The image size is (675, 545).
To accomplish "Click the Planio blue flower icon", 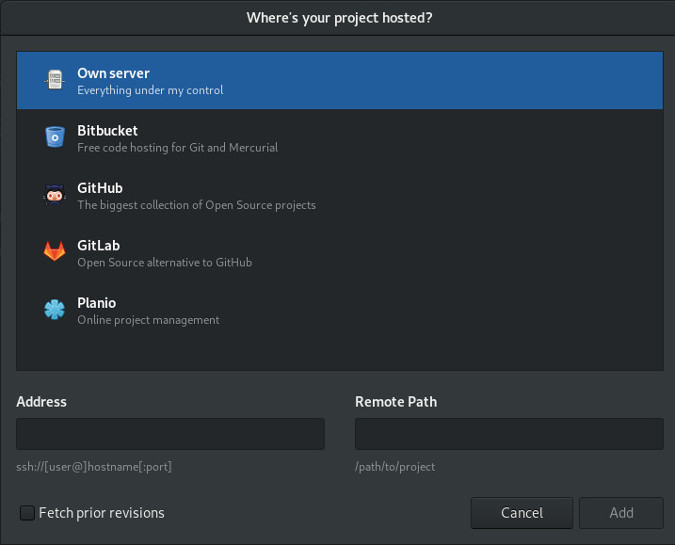I will click(x=55, y=310).
